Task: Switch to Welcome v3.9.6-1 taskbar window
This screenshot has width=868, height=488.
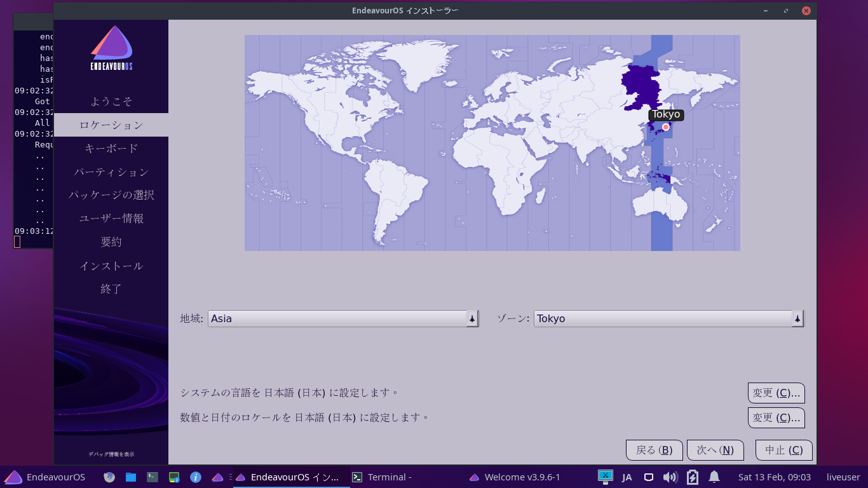Action: [525, 477]
